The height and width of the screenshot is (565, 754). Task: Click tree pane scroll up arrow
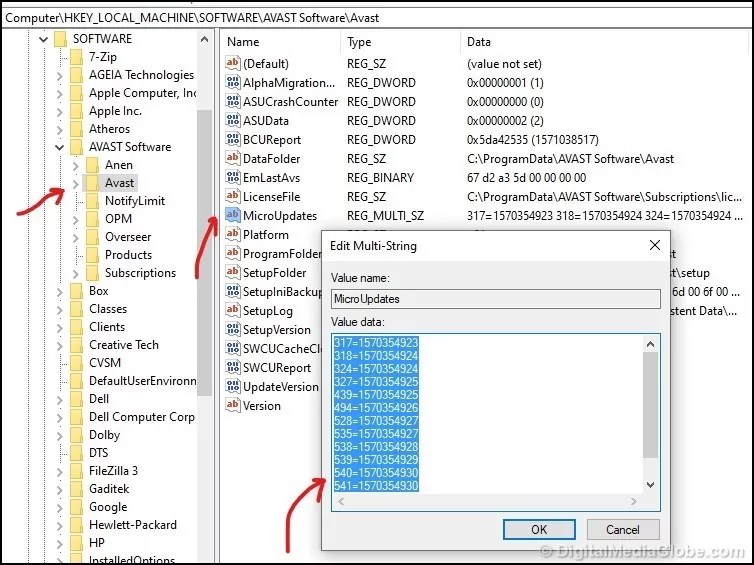point(204,39)
